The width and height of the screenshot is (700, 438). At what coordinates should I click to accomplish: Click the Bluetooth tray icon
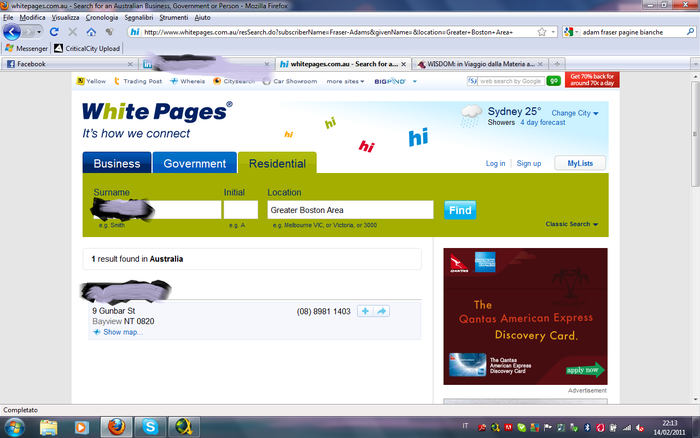pyautogui.click(x=588, y=428)
